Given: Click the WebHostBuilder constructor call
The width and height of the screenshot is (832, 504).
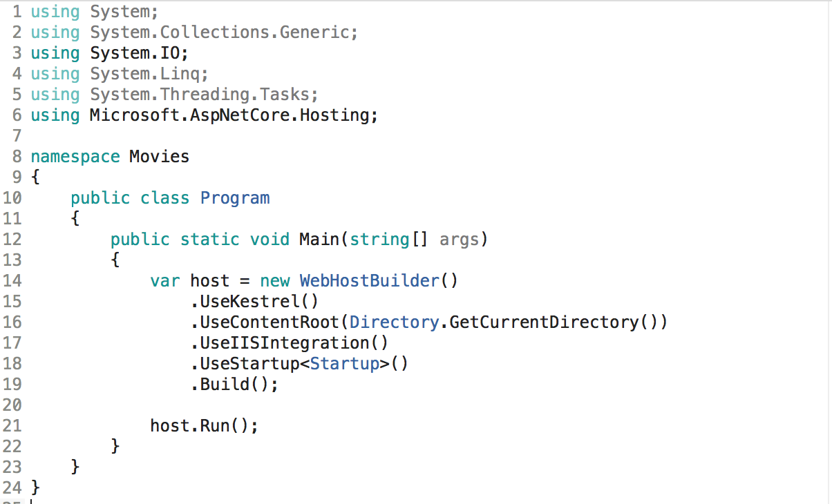Looking at the screenshot, I should pyautogui.click(x=369, y=281).
